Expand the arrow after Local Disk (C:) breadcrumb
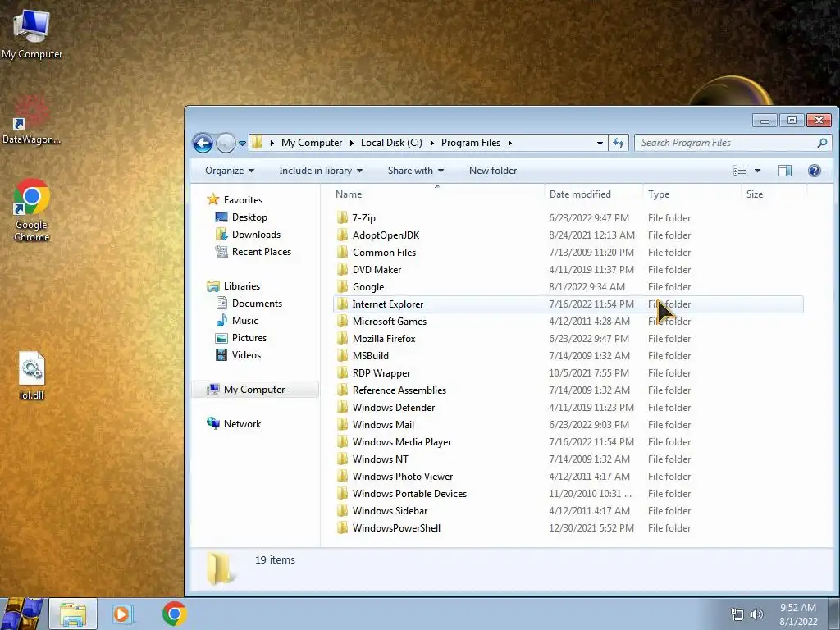This screenshot has width=840, height=630. [x=431, y=143]
